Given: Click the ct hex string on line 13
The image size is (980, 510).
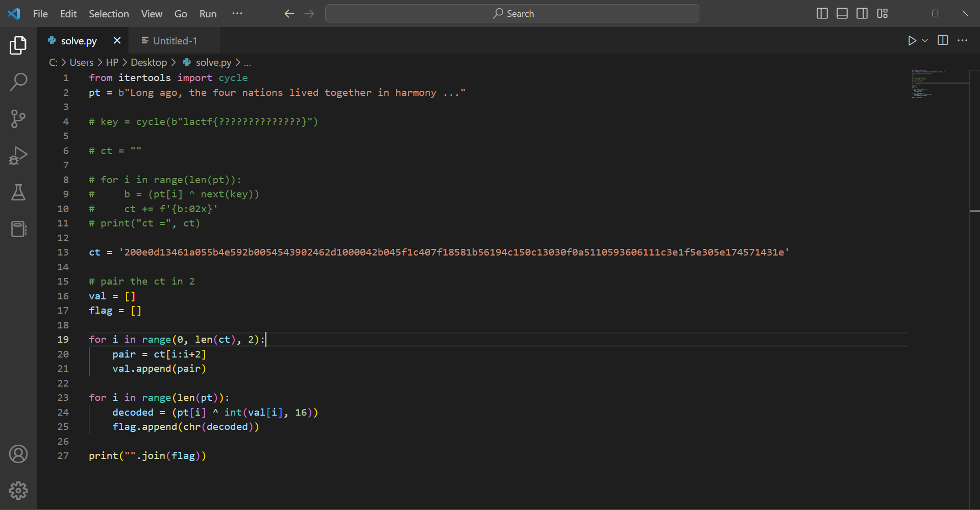Looking at the screenshot, I should point(454,252).
